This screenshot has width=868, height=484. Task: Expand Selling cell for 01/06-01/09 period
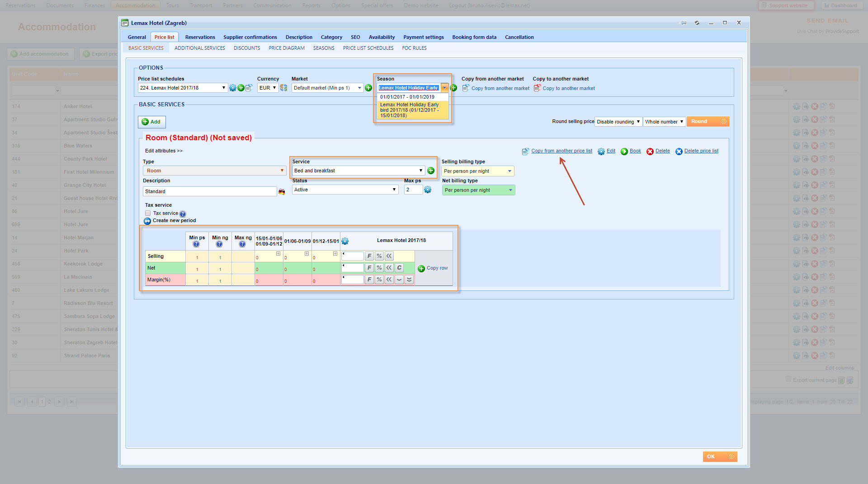pos(307,254)
